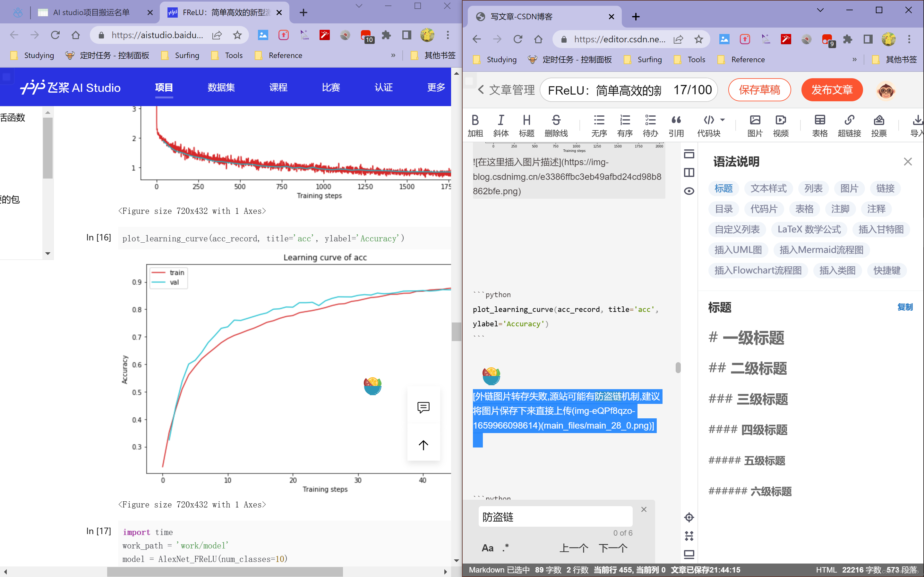Expand the 代码块 dropdown arrow
Image resolution: width=924 pixels, height=577 pixels.
723,120
